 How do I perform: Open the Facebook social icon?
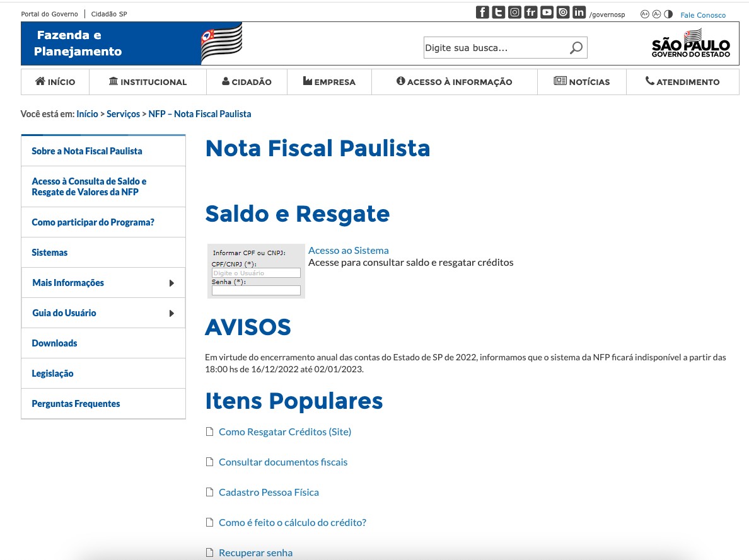click(482, 12)
